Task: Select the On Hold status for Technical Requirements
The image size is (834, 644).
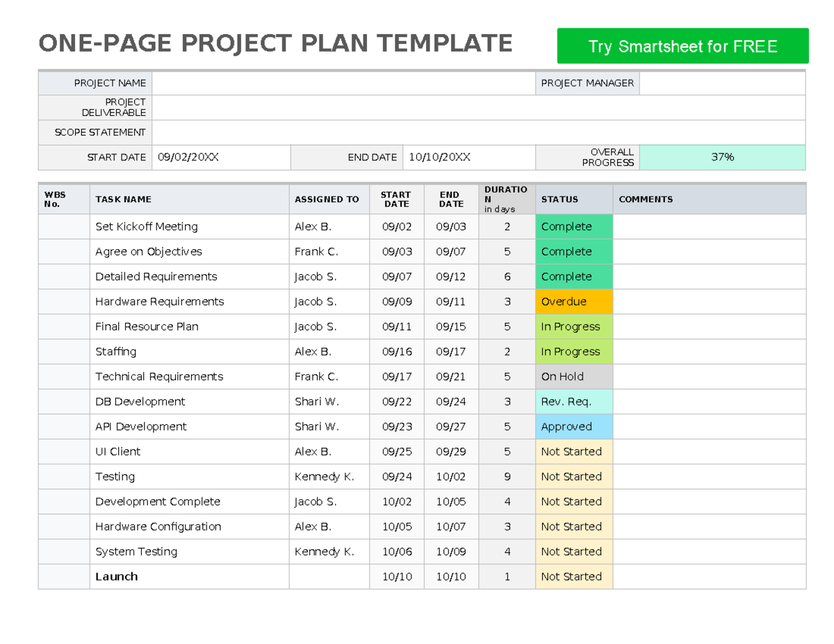Action: (573, 377)
